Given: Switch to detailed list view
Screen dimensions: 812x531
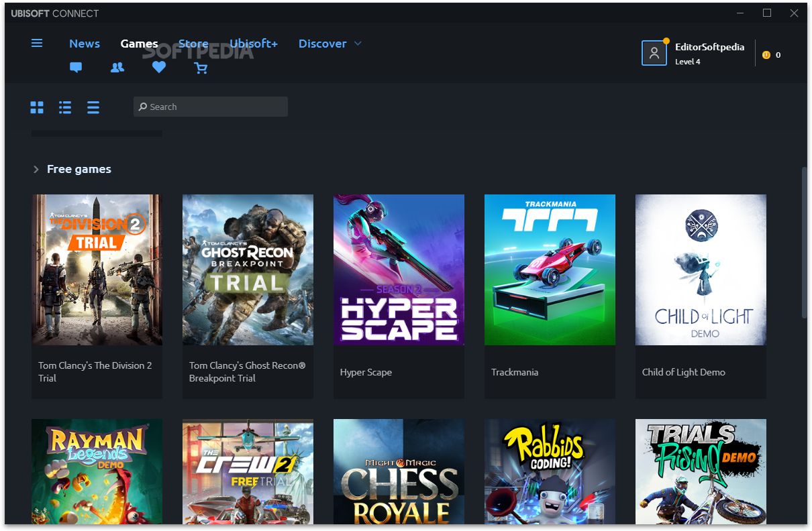Looking at the screenshot, I should 65,107.
